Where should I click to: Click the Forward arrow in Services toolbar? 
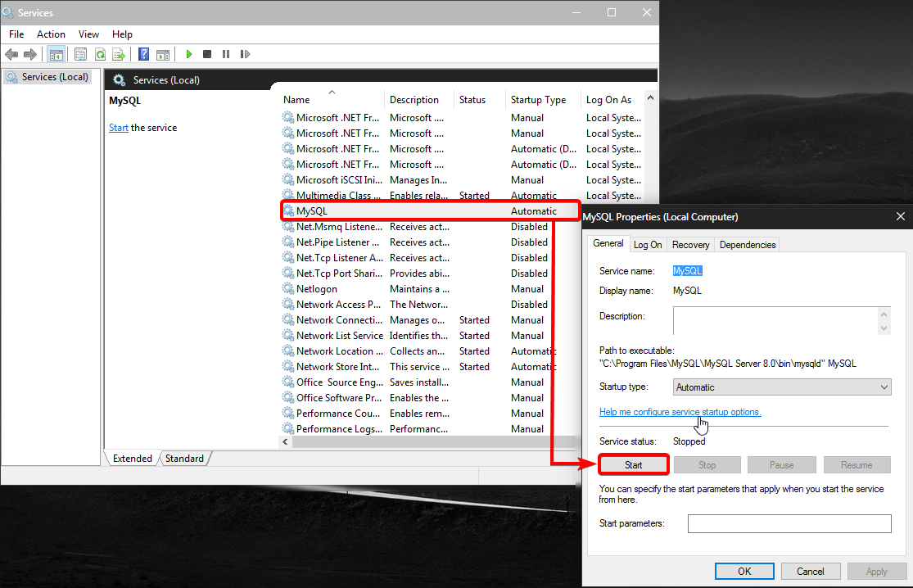29,54
